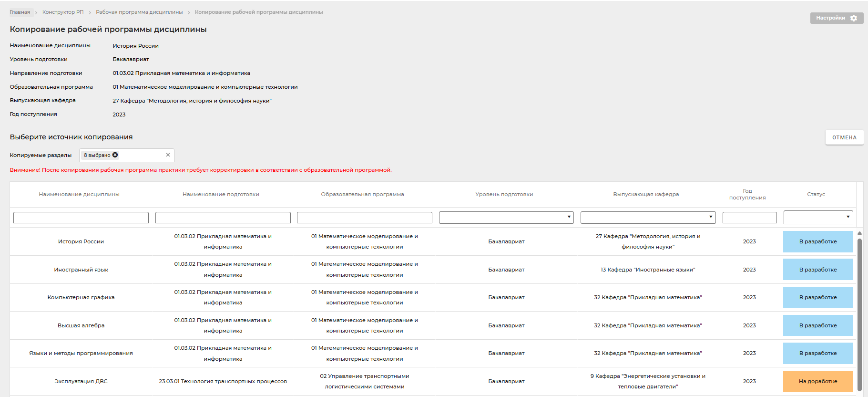
Task: Click 'В разработке' status of Иностранный язык
Action: click(x=818, y=270)
